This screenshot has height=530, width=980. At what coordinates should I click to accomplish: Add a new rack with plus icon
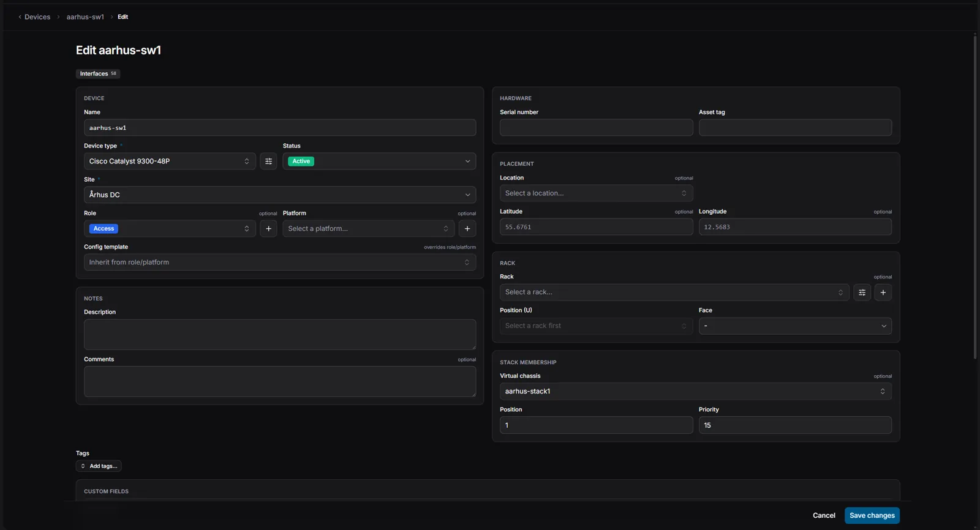click(x=883, y=293)
